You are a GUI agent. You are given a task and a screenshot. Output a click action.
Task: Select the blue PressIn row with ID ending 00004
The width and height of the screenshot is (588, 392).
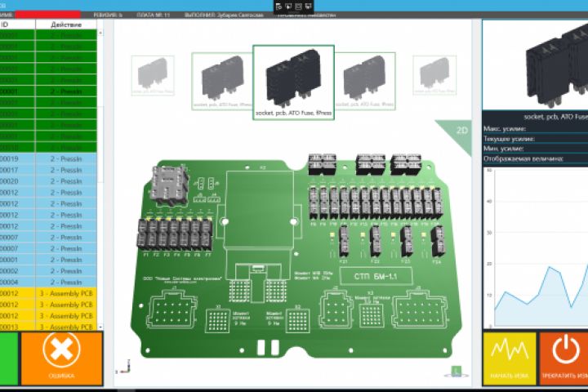48,282
